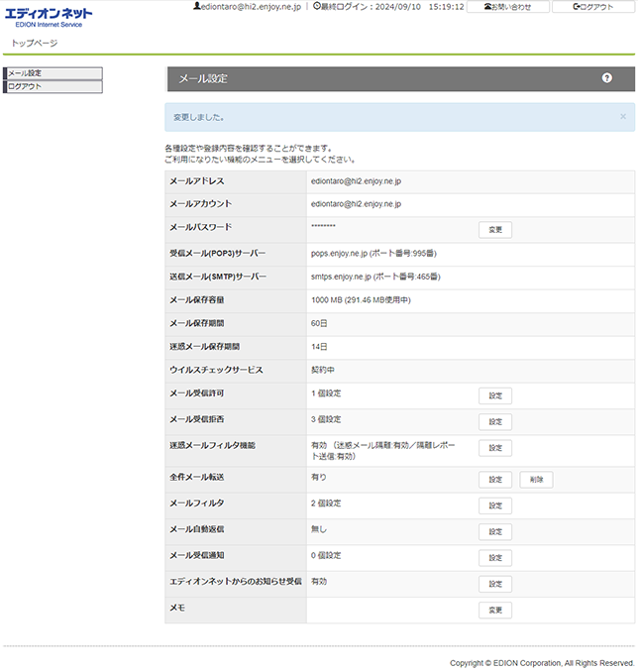
Task: Click the EDION Net logo
Action: pos(49,16)
